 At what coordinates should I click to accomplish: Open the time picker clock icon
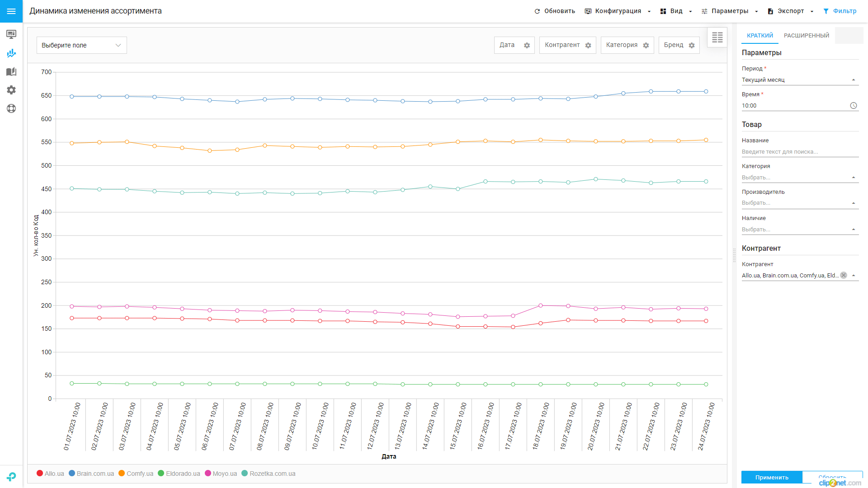(x=853, y=106)
